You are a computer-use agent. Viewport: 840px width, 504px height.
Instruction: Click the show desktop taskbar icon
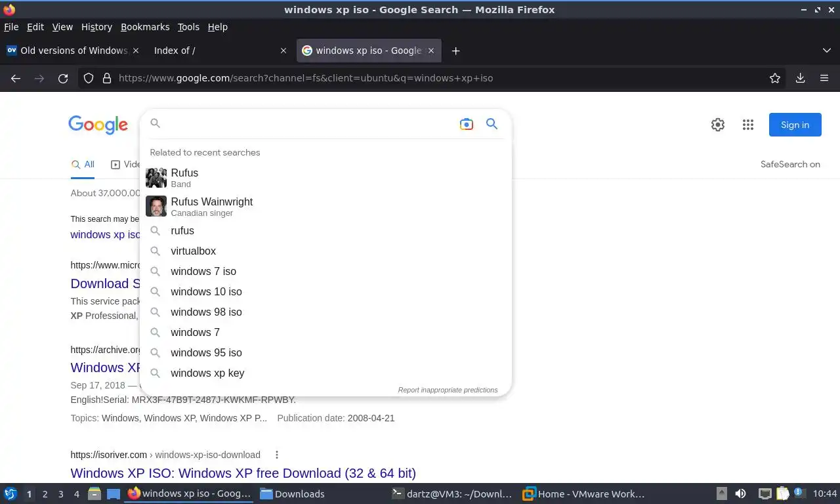[x=114, y=493]
